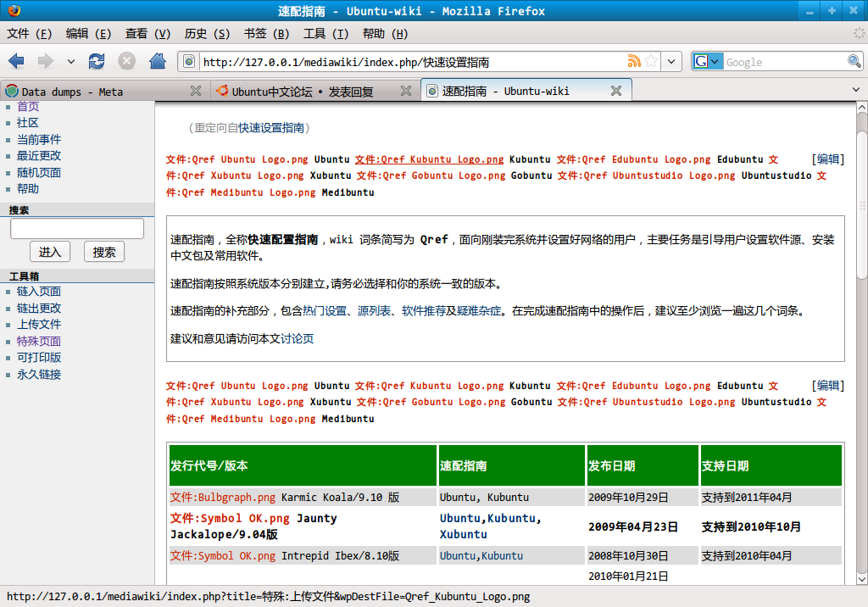Go to the Home page icon

click(157, 61)
